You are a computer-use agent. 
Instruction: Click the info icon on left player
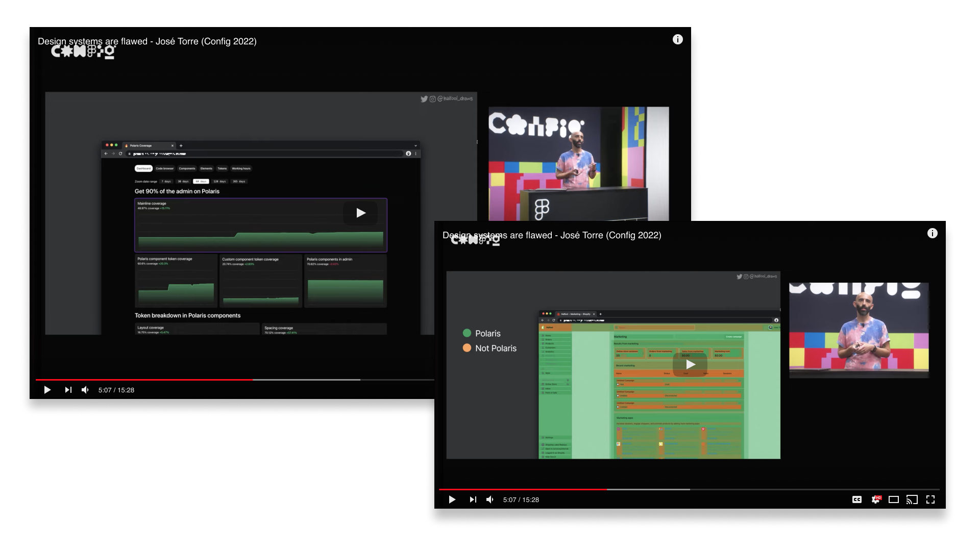coord(678,39)
